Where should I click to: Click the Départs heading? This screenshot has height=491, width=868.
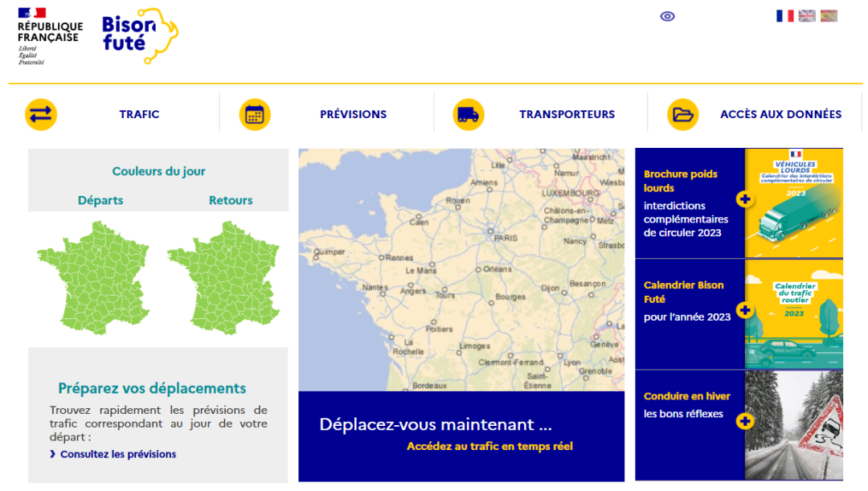[100, 200]
